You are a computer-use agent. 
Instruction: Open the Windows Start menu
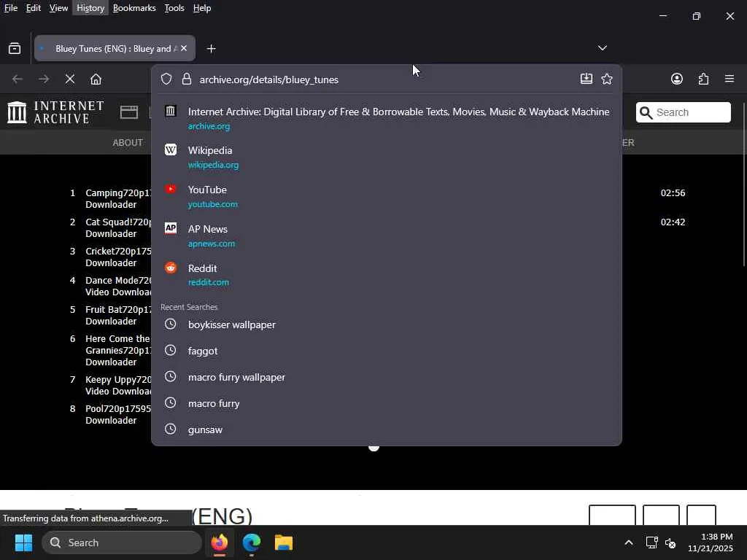pyautogui.click(x=23, y=542)
